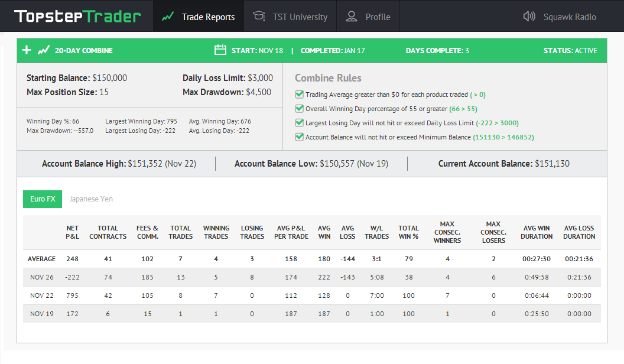624x364 pixels.
Task: Select the NOV 19 row label
Action: point(42,314)
